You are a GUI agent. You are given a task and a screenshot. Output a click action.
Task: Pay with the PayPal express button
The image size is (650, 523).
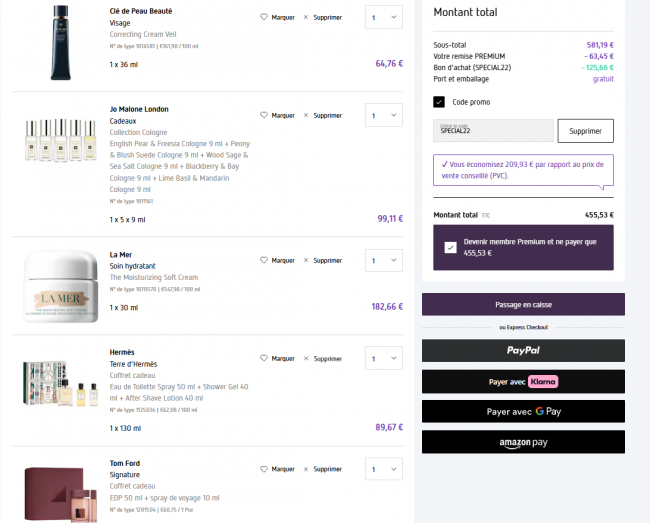[523, 350]
